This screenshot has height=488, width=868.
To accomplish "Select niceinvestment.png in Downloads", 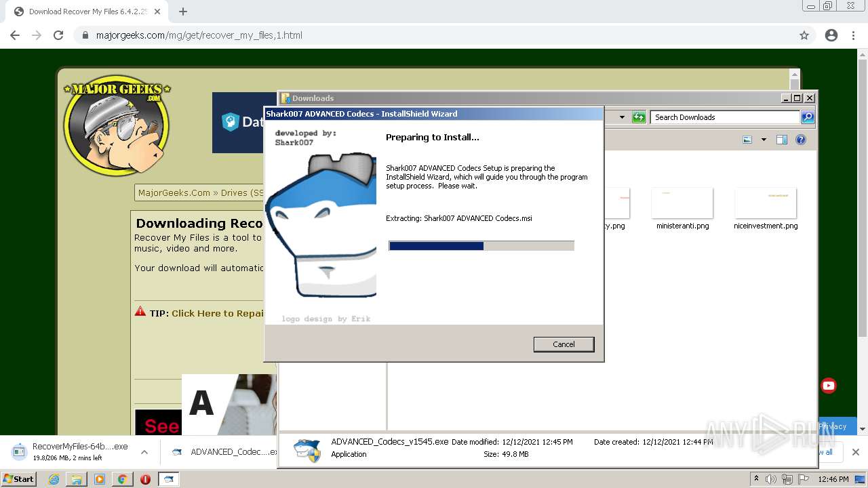I will click(x=766, y=209).
